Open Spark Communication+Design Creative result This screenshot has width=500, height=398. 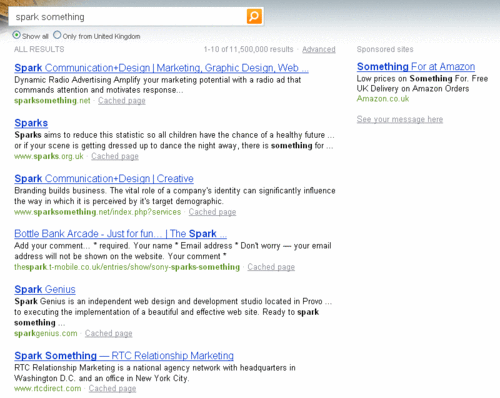104,179
